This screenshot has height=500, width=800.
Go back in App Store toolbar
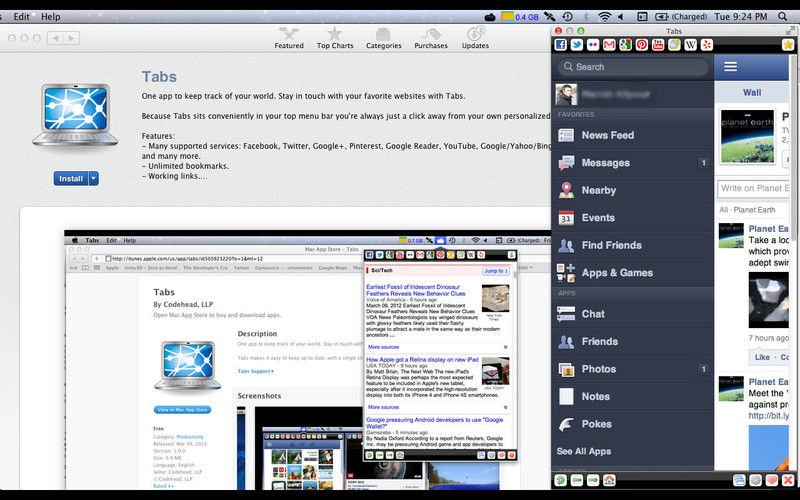tap(55, 38)
